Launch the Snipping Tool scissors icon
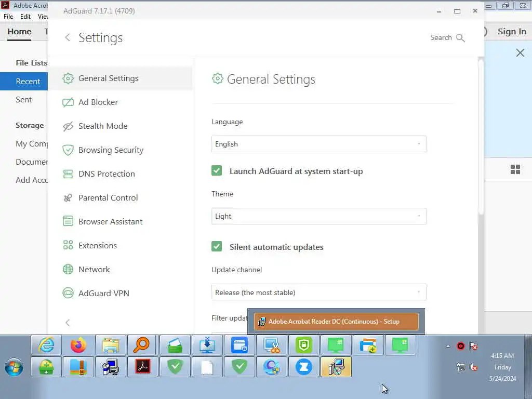 (x=272, y=345)
